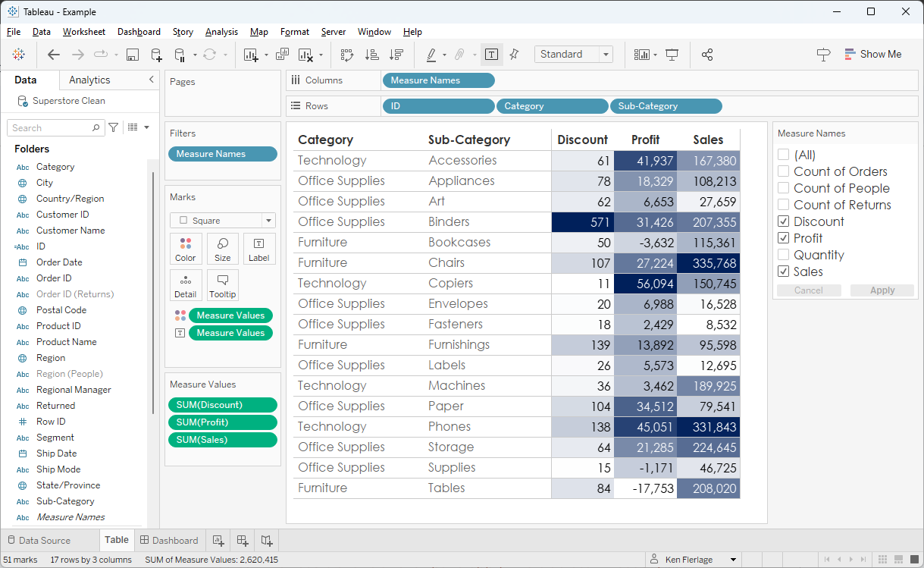Collapse the Data pane chevron
Image resolution: width=924 pixels, height=568 pixels.
coord(151,80)
